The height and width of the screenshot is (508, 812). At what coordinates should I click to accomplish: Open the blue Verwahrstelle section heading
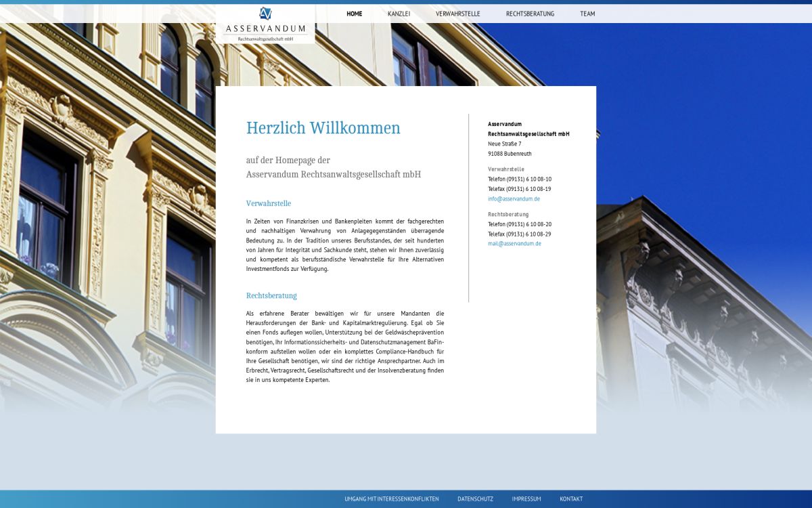[269, 203]
